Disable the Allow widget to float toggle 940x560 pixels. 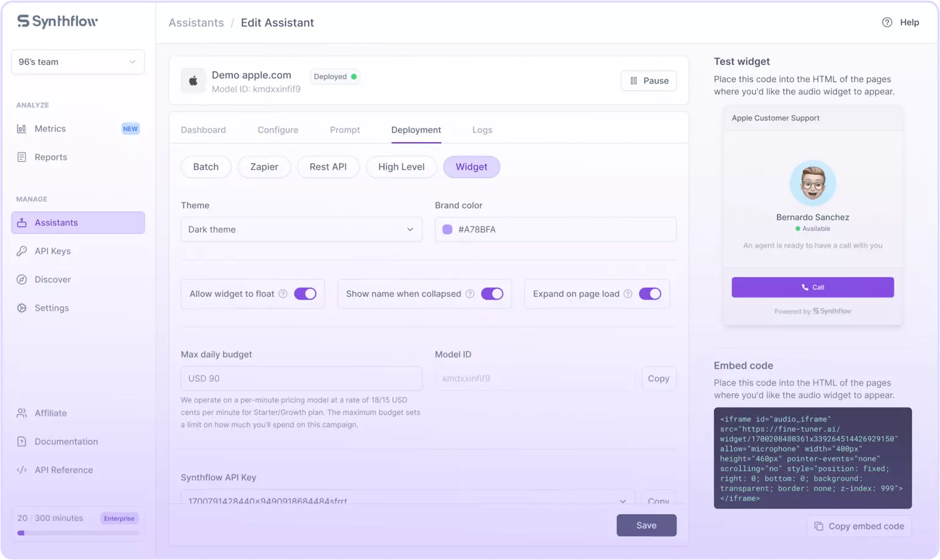pyautogui.click(x=305, y=294)
